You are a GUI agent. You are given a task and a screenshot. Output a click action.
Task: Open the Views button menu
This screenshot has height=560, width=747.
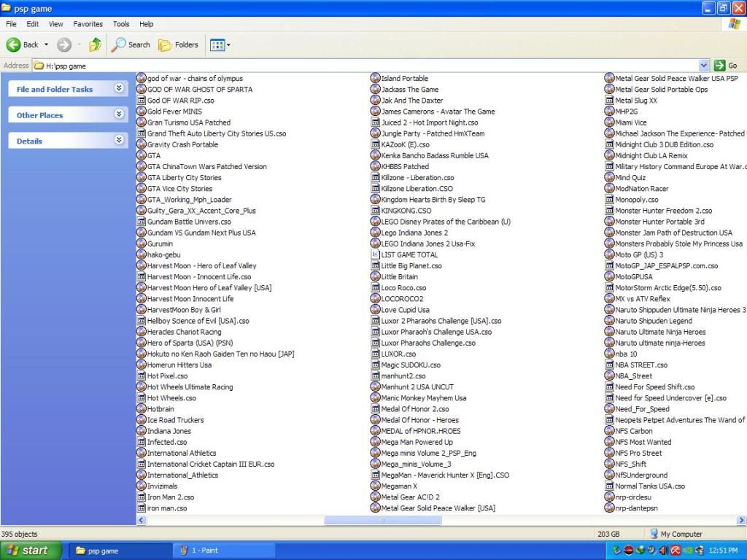[220, 44]
